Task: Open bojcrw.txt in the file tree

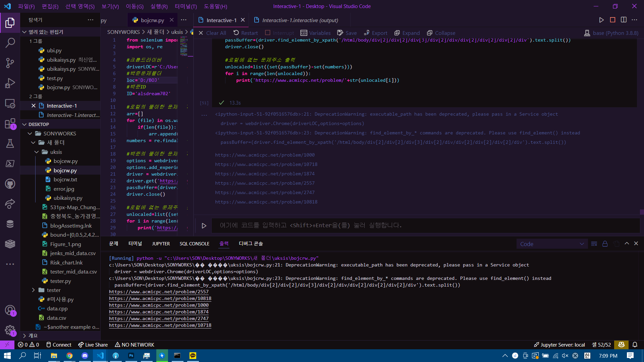Action: point(65,180)
